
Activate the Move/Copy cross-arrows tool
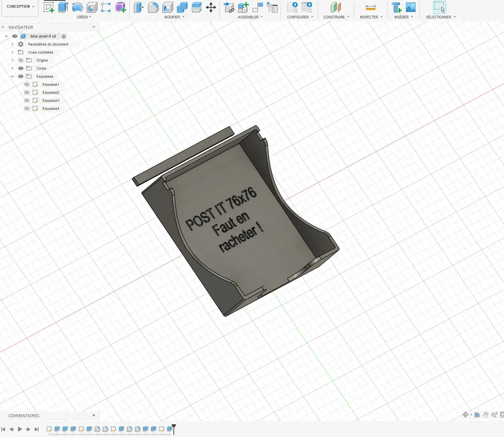(x=211, y=7)
